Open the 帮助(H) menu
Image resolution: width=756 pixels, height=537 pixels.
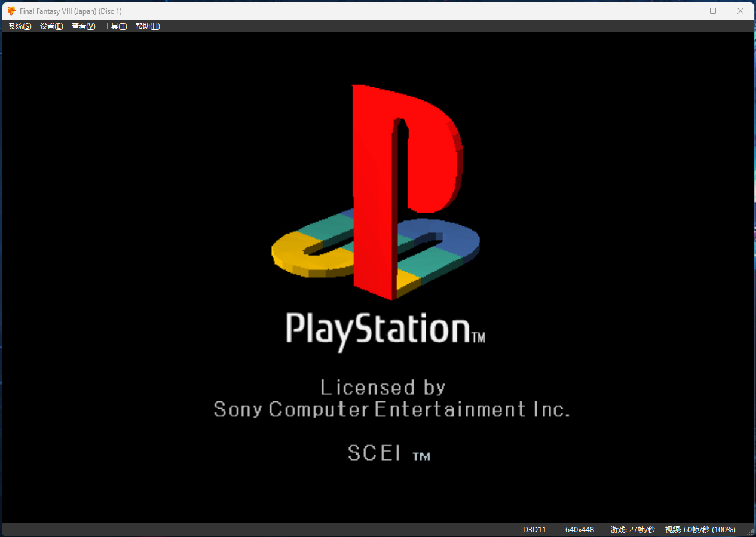148,26
